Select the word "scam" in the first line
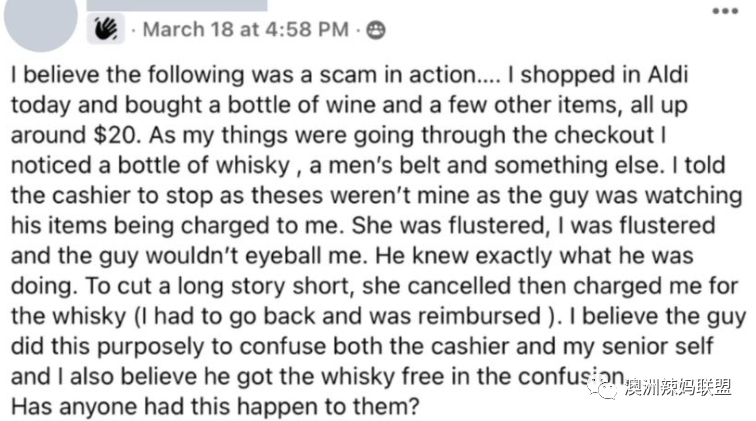 pos(349,75)
